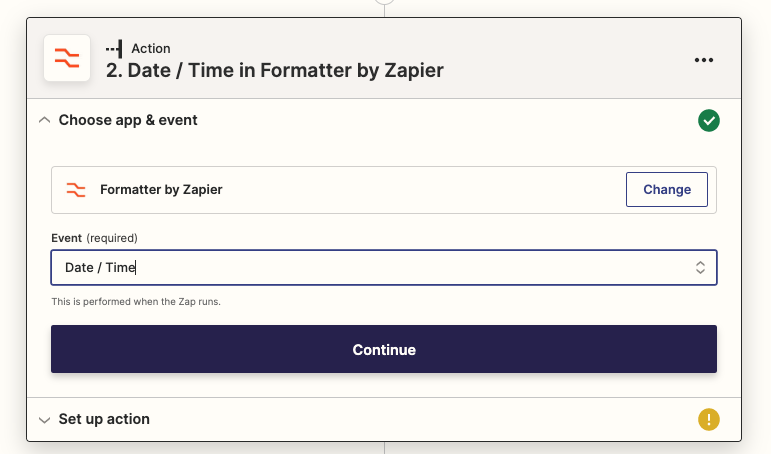This screenshot has width=771, height=454.
Task: Click the helper text about when Zap runs
Action: point(135,301)
